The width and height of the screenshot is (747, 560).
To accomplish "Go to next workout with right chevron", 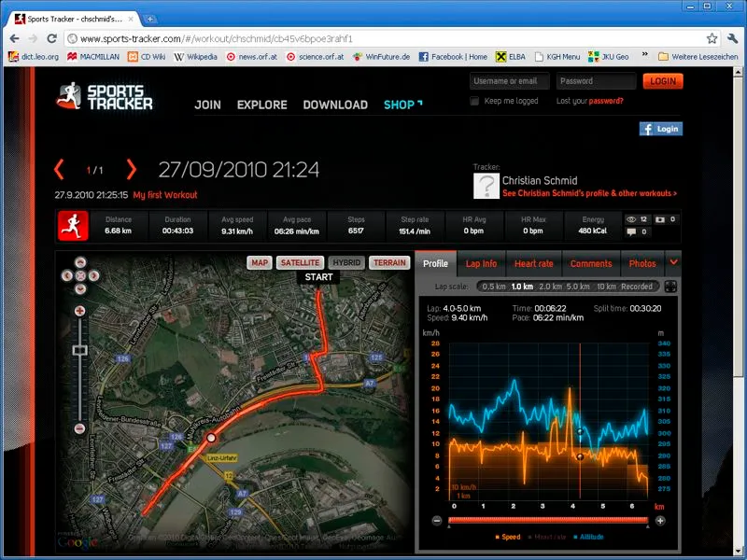I will (132, 170).
